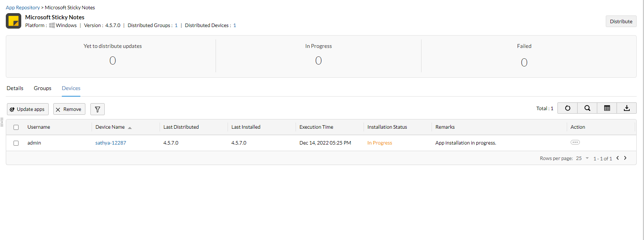Open device link sathya-12287
This screenshot has width=644, height=240.
tap(111, 143)
